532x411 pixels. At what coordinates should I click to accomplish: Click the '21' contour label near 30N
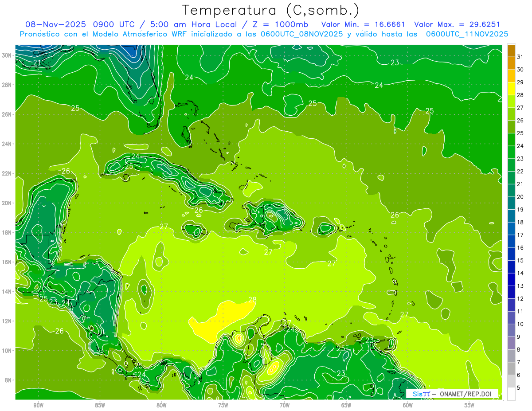point(37,63)
